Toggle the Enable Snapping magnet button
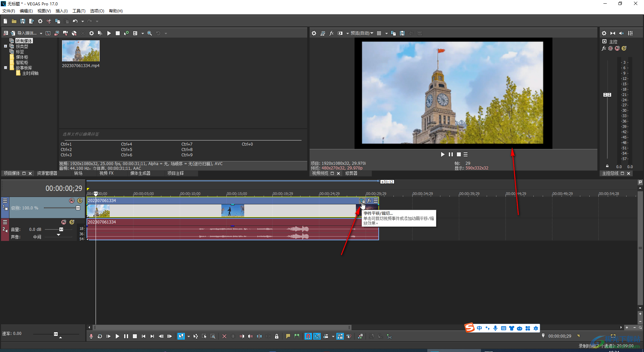Screen dimensions: 644x352 tap(308, 336)
